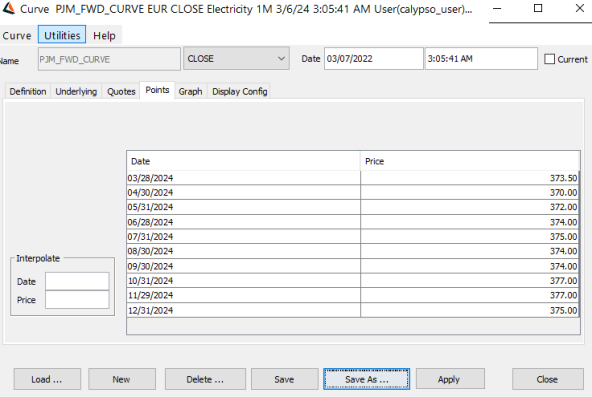Select the 04/30/2024 date cell
The width and height of the screenshot is (592, 397).
pyautogui.click(x=244, y=192)
